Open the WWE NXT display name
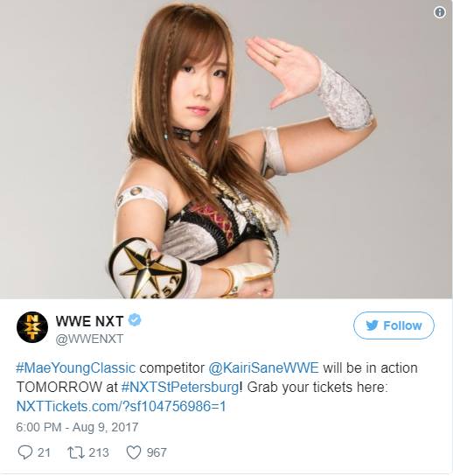The height and width of the screenshot is (476, 453). 89,321
